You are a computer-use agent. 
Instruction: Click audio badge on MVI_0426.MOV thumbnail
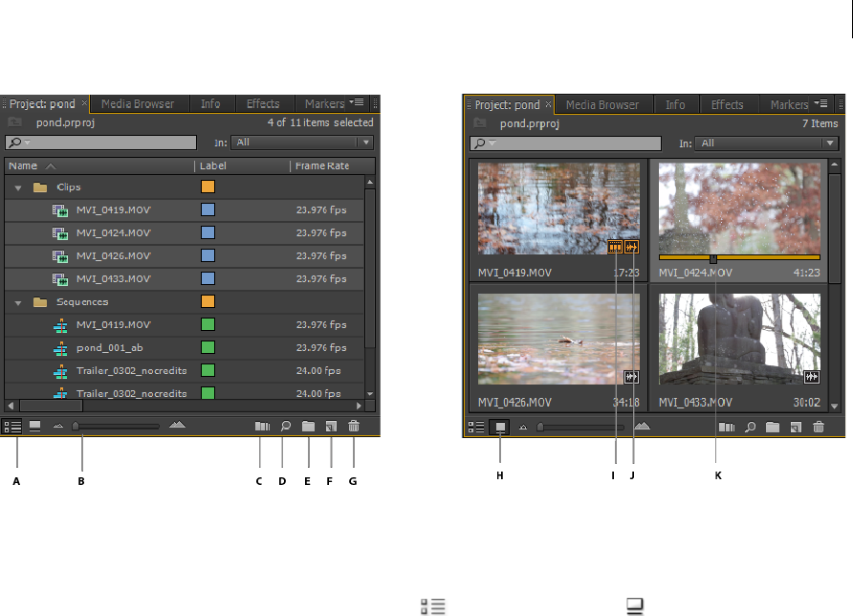coord(631,377)
